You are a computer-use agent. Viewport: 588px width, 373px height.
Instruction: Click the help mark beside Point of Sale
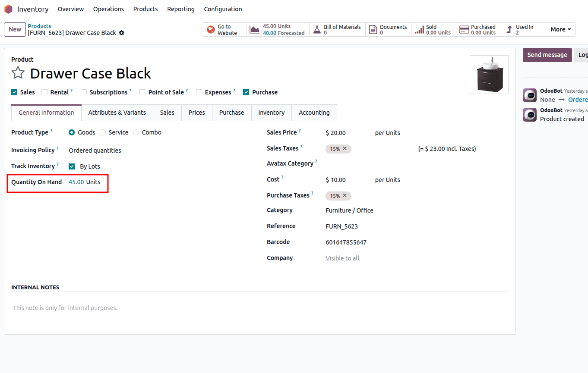(187, 91)
